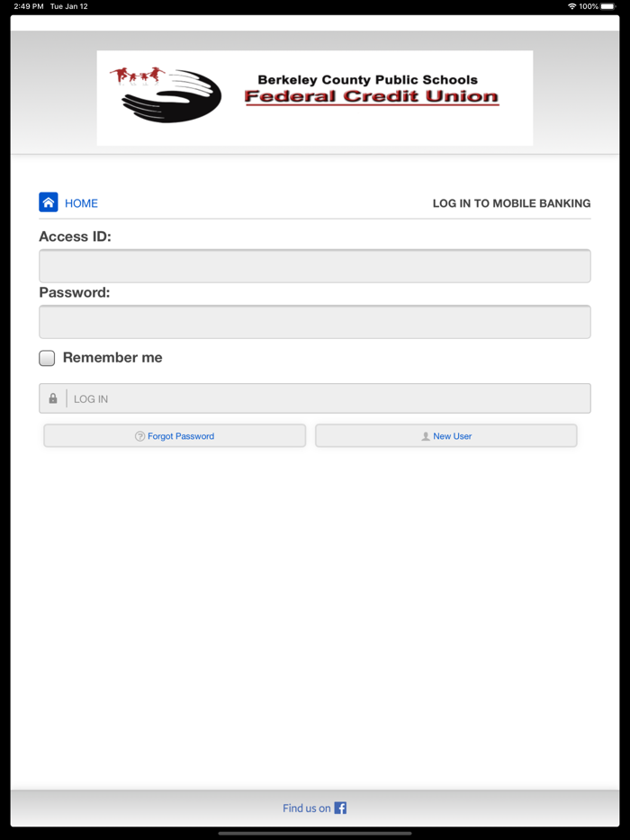The height and width of the screenshot is (840, 630).
Task: Tap the battery indicator icon
Action: 609,6
